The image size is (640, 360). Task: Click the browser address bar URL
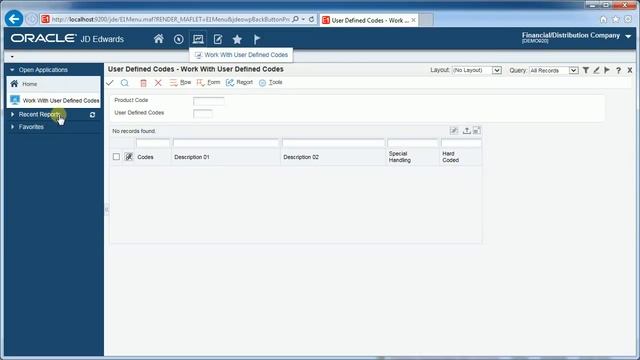(x=171, y=19)
